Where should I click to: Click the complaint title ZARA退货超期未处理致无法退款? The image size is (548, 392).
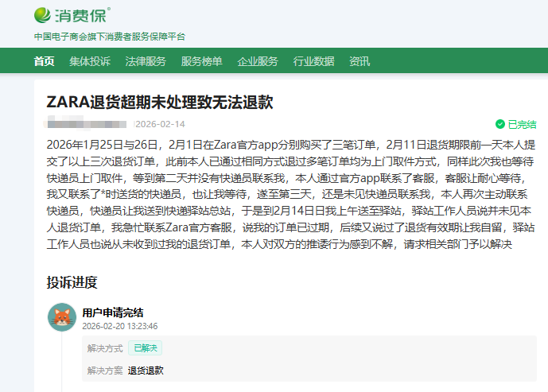pos(160,103)
